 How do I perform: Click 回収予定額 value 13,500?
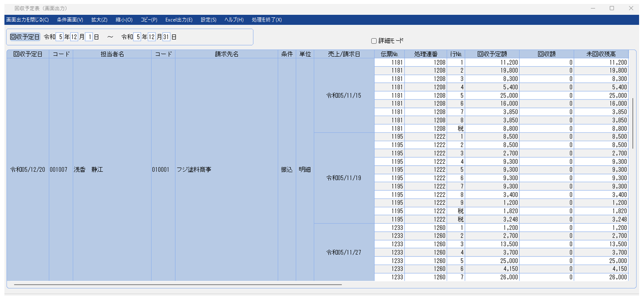[492, 244]
